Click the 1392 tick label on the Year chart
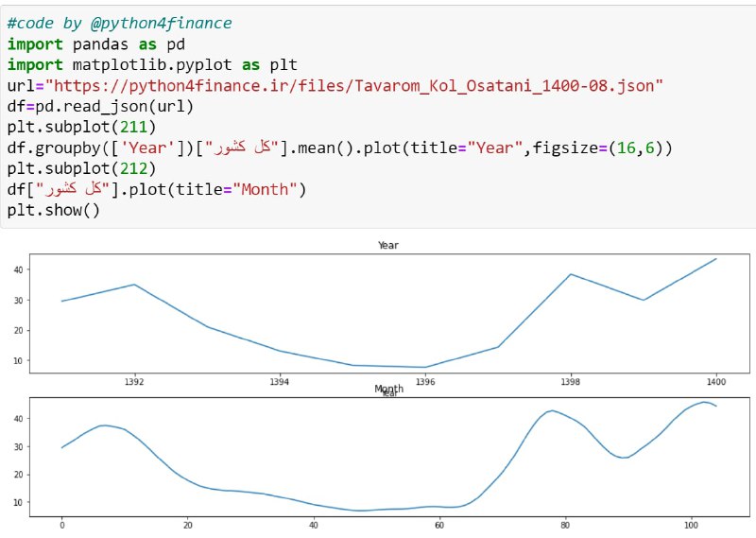The height and width of the screenshot is (538, 756). pyautogui.click(x=134, y=382)
